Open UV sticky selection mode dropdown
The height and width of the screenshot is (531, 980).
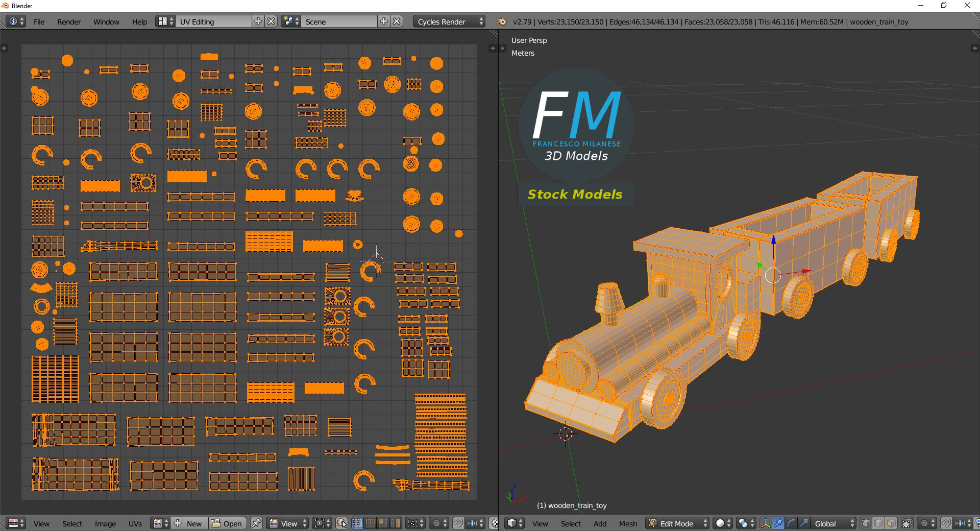coord(415,523)
